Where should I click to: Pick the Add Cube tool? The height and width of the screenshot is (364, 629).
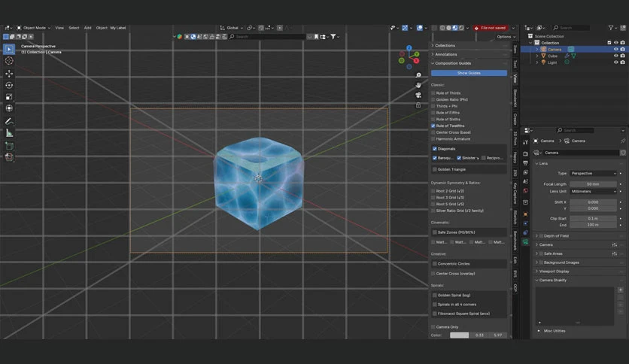(9, 145)
